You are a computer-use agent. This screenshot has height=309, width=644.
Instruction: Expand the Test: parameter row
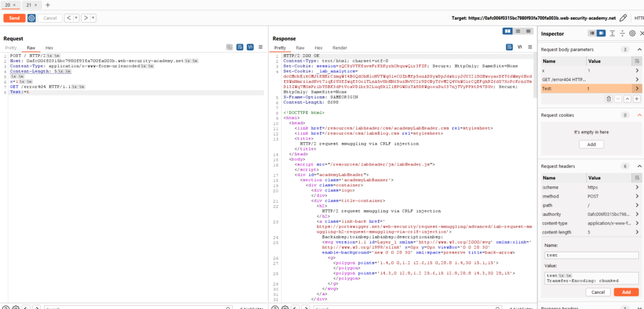click(637, 88)
